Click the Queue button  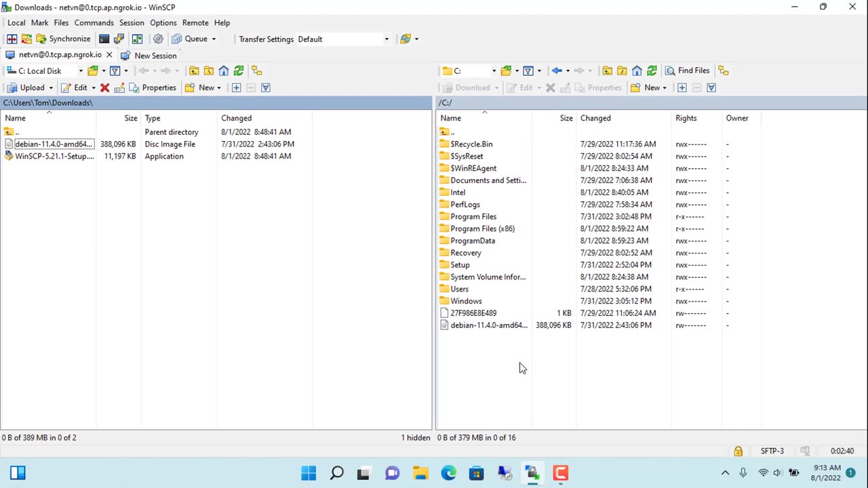point(190,39)
